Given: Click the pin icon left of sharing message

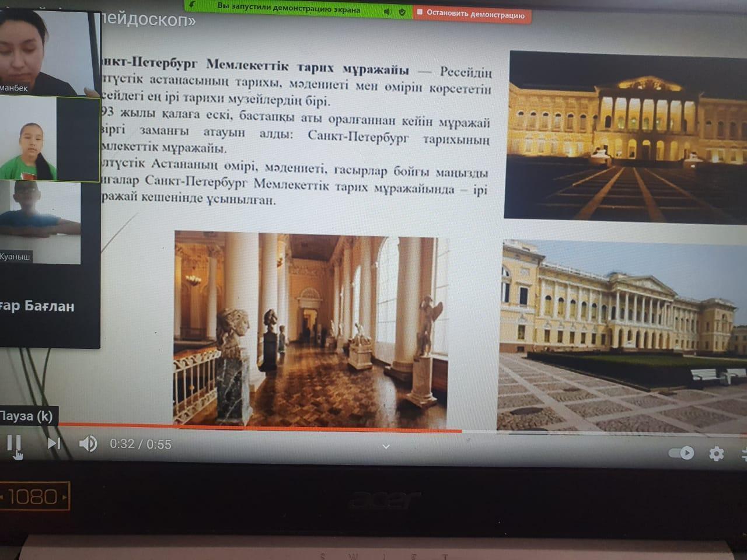Looking at the screenshot, I should tap(192, 5).
